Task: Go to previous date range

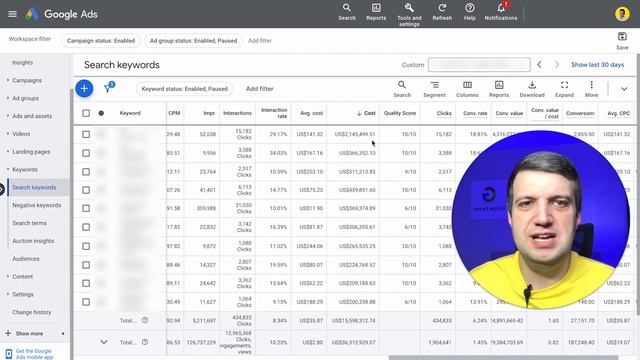Action: point(539,65)
